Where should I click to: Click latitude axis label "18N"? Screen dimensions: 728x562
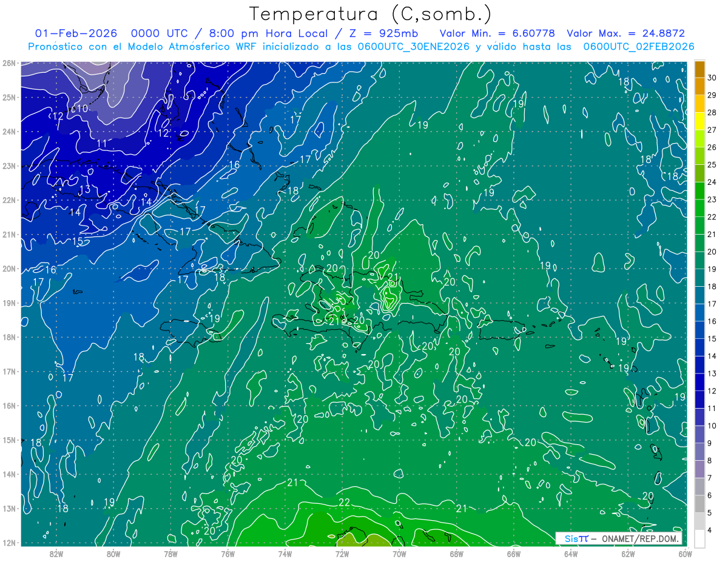click(x=9, y=337)
